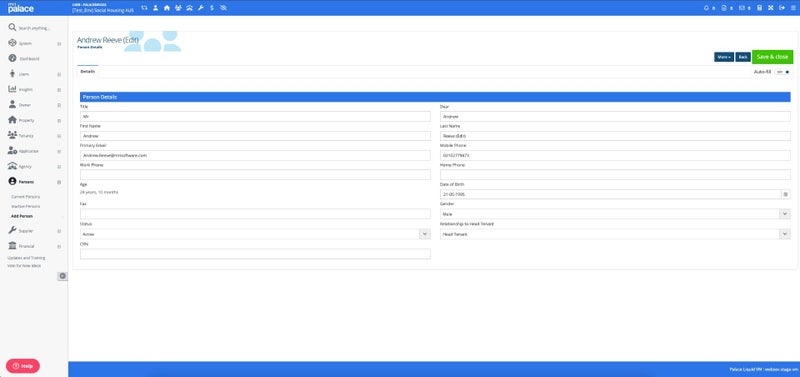
Task: Open Vote for New Ideas link
Action: click(24, 266)
